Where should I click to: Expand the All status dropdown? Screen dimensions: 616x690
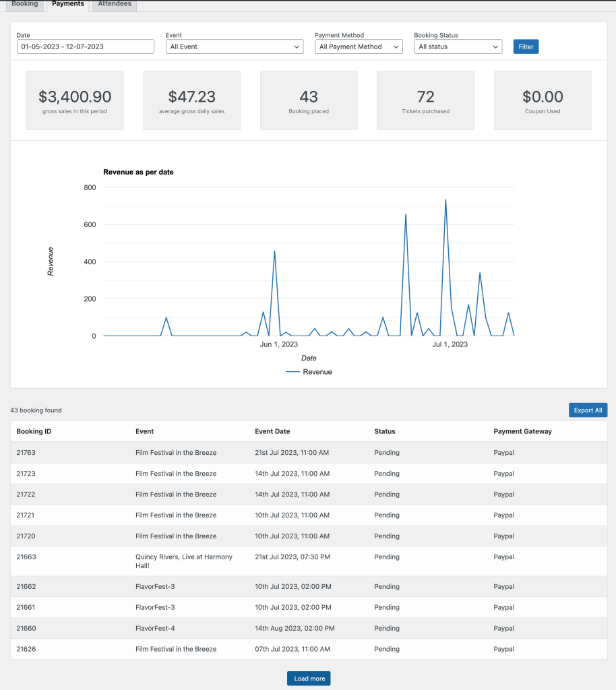pos(458,46)
